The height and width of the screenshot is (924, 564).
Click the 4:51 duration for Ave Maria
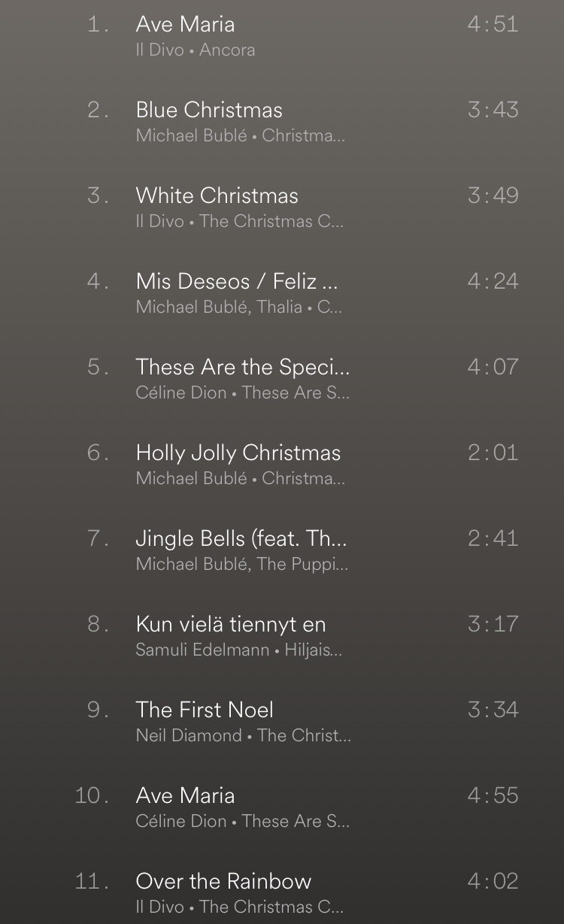coord(493,24)
